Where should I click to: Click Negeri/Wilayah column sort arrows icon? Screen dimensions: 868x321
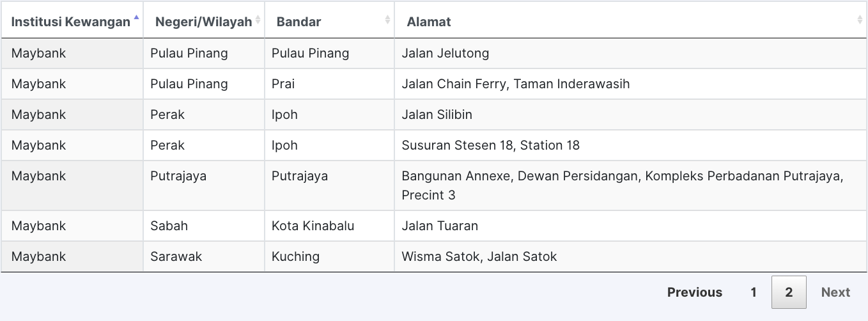click(258, 20)
